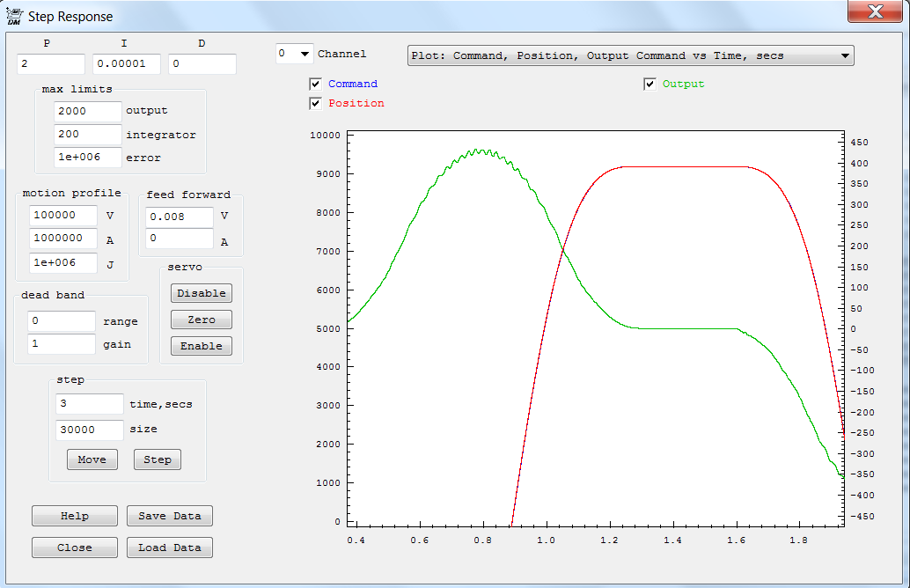
Task: Click the feed forward V field
Action: click(180, 217)
